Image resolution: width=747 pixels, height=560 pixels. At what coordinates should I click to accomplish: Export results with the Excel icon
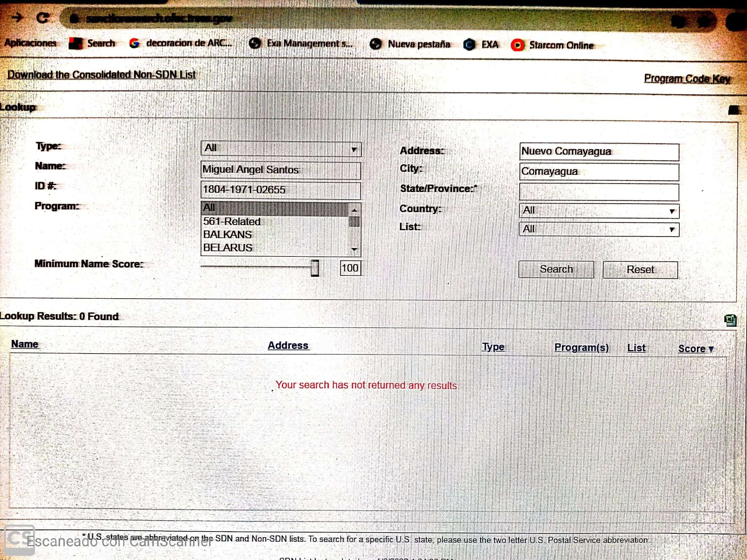[730, 320]
